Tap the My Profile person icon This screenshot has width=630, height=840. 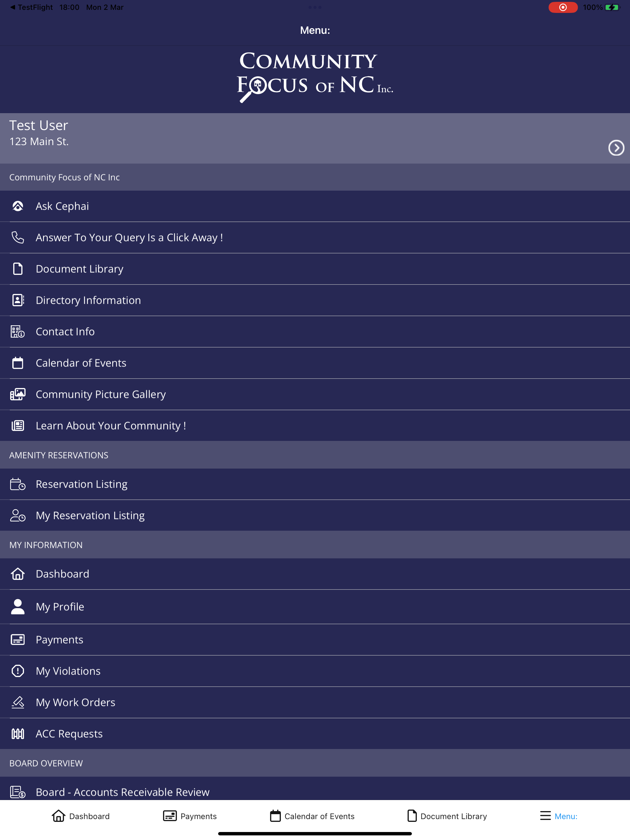click(x=18, y=607)
